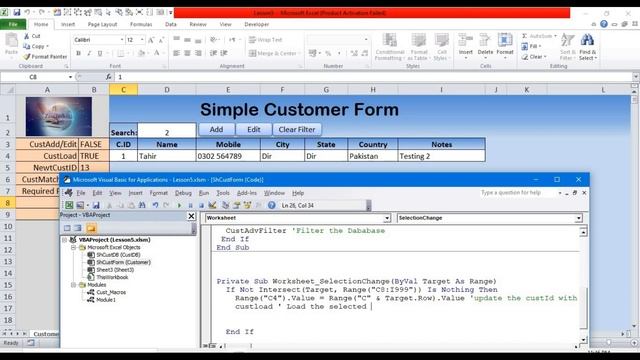Click the Search input cell showing 2

coord(167,131)
